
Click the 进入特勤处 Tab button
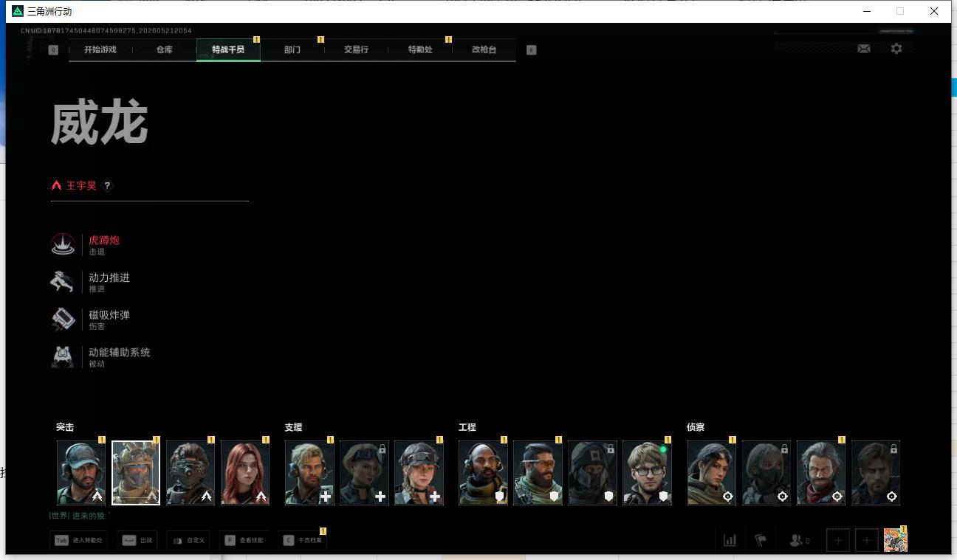(79, 541)
